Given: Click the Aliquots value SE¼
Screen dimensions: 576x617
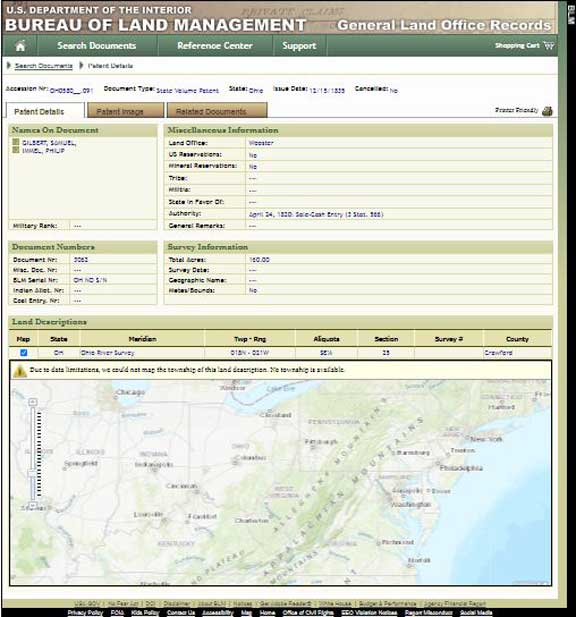Looking at the screenshot, I should pyautogui.click(x=326, y=353).
